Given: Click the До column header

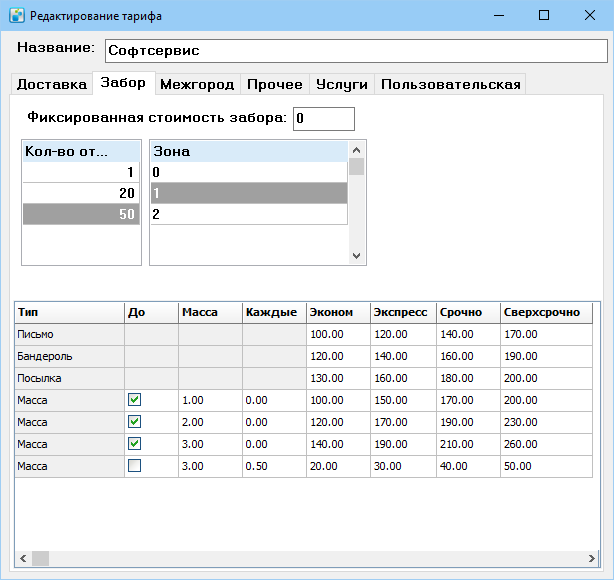Looking at the screenshot, I should [152, 313].
